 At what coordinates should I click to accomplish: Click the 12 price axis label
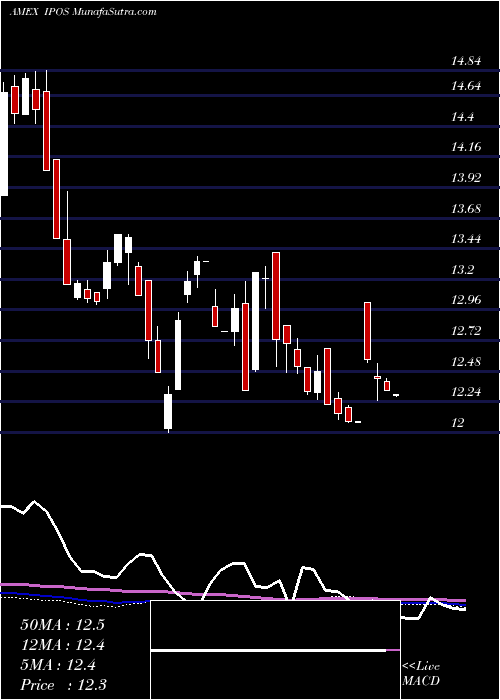pyautogui.click(x=458, y=422)
